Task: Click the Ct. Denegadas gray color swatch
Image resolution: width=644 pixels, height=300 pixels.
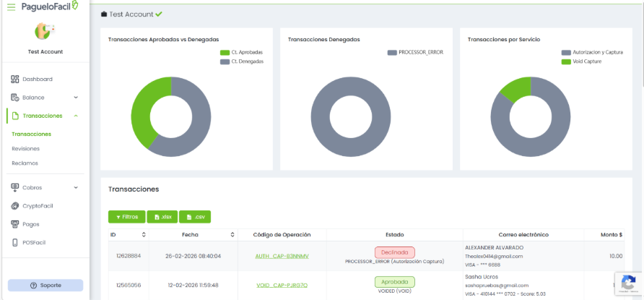Action: coord(225,61)
